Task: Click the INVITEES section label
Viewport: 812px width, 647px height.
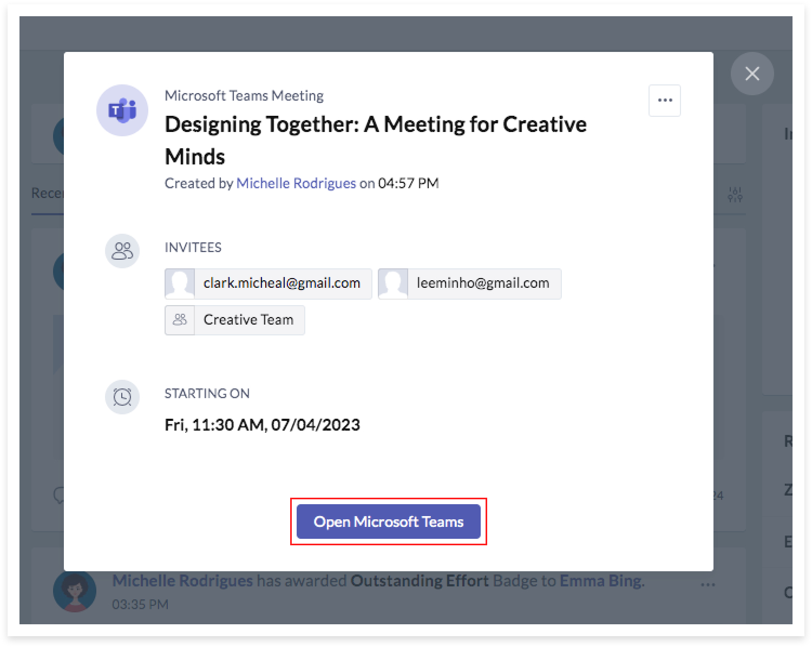Action: 193,248
